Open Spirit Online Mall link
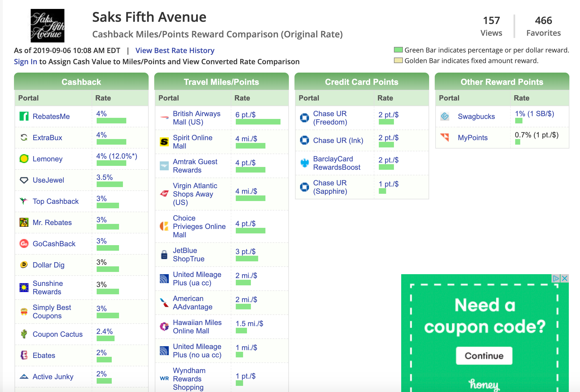 192,142
